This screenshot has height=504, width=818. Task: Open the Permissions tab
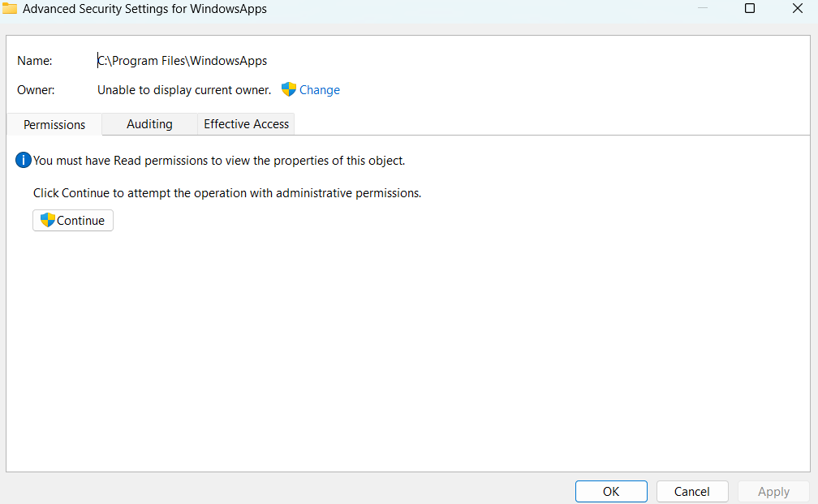[x=54, y=125]
